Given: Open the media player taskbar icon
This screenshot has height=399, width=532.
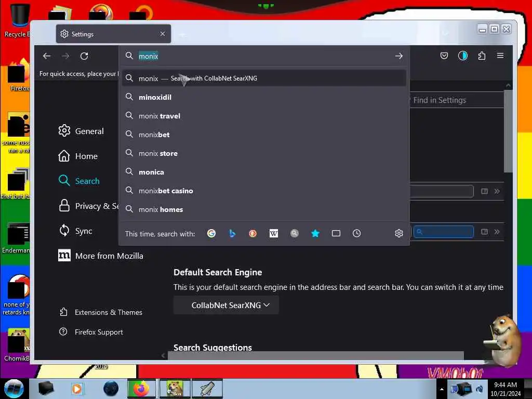Looking at the screenshot, I should coord(77,389).
